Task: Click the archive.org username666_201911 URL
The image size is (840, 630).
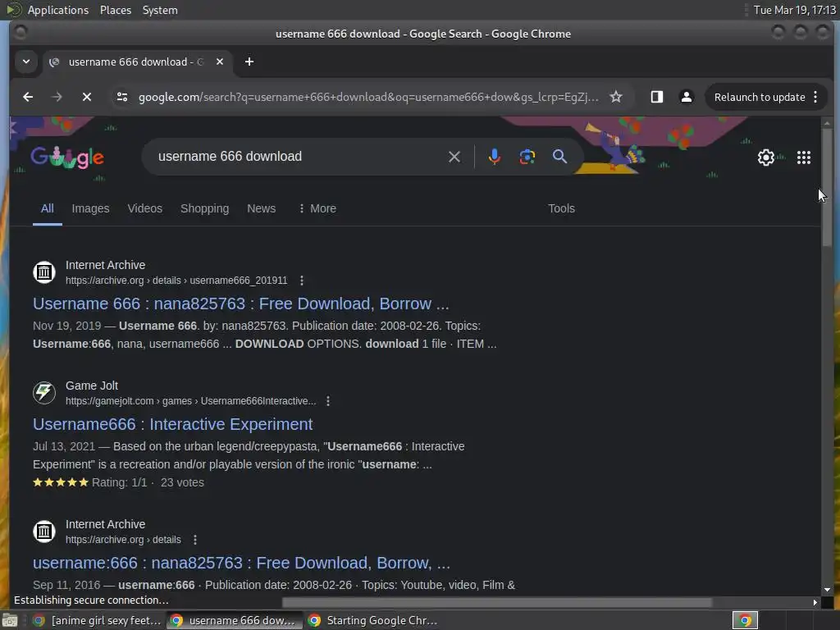Action: [176, 281]
